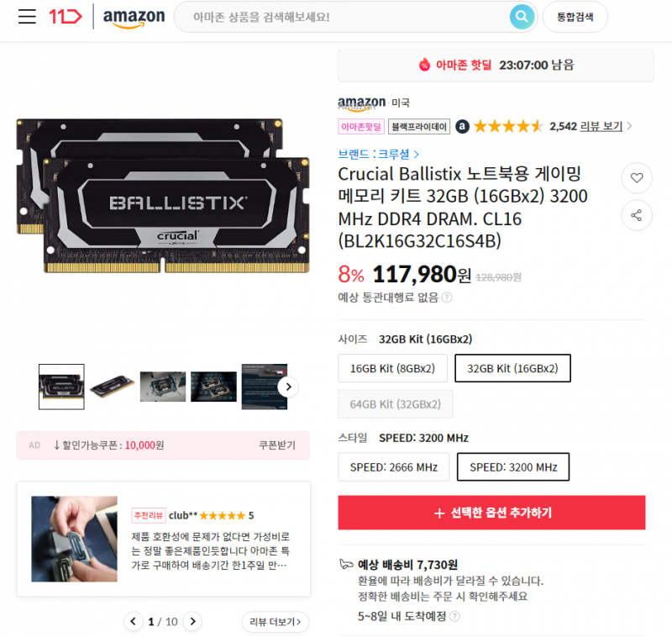Open delivery estimate help question icon
Viewport: 672px width, 637px height.
pyautogui.click(x=455, y=616)
